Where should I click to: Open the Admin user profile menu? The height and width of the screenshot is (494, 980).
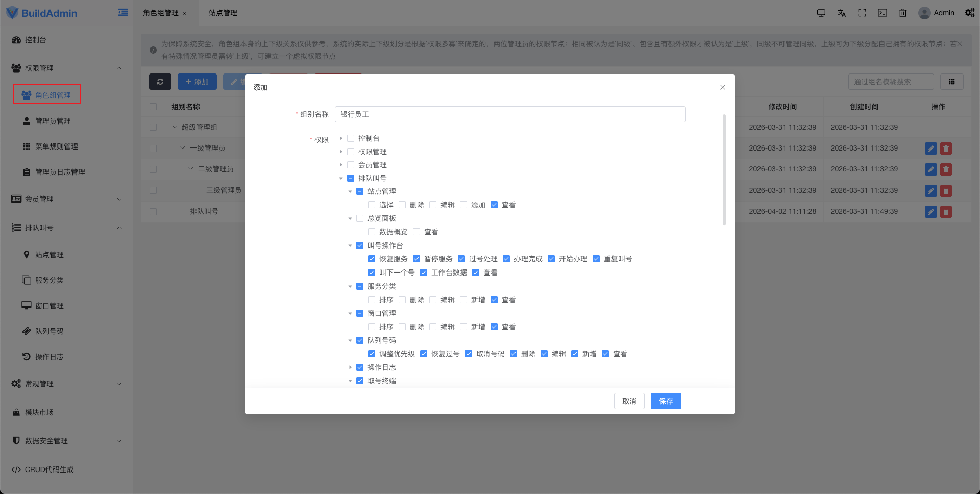coord(937,13)
